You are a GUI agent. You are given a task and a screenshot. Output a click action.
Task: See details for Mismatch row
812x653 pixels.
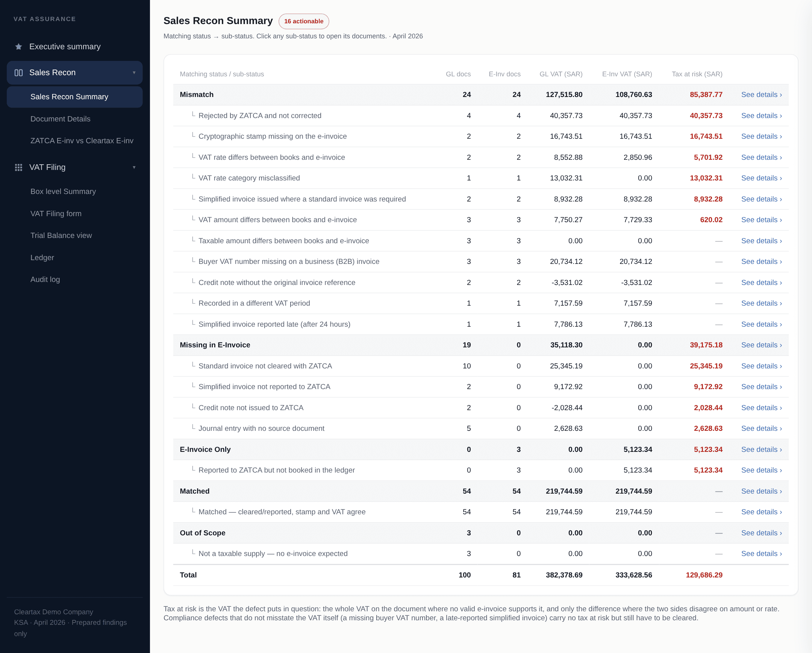761,95
